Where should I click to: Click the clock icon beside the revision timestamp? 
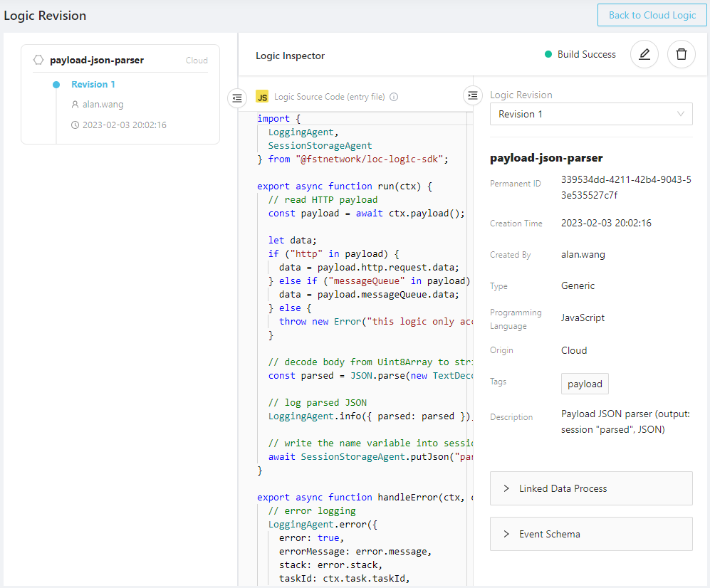tap(75, 125)
